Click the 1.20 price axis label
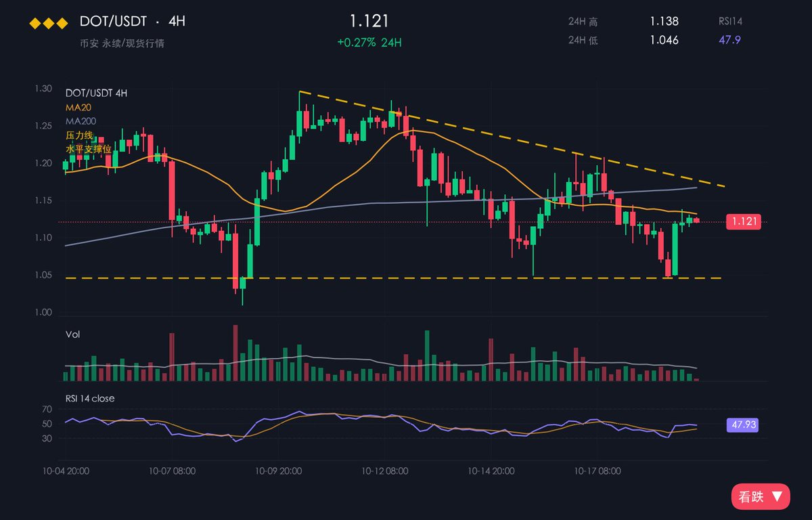Viewport: 812px width, 520px height. tap(44, 163)
